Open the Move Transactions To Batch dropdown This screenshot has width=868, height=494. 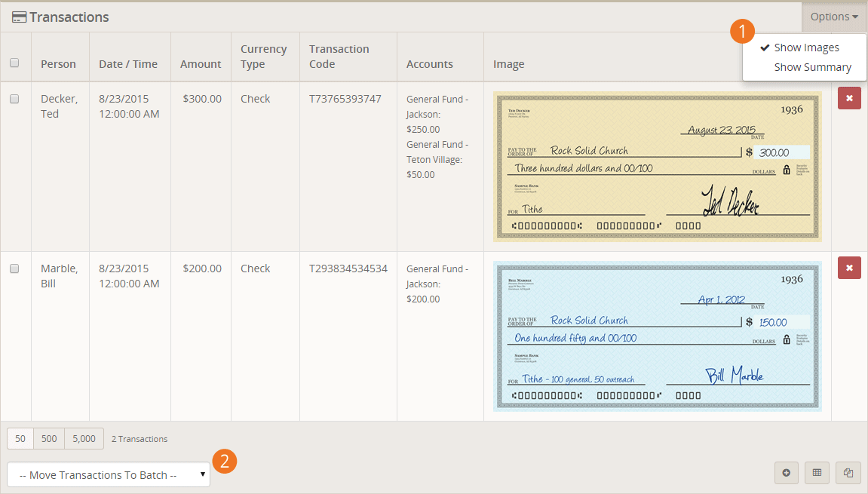[109, 474]
